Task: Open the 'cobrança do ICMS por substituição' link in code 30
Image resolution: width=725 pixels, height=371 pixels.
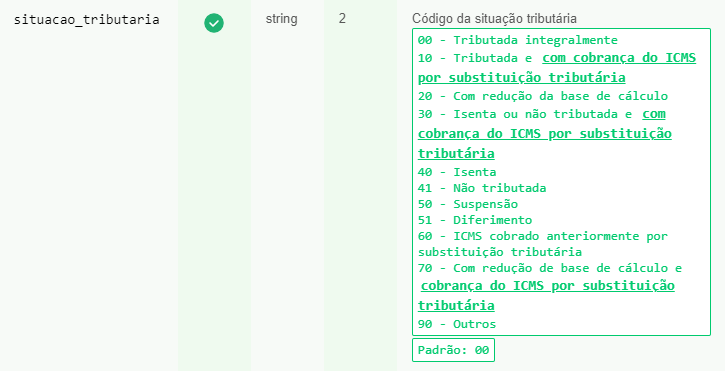Action: pos(545,134)
